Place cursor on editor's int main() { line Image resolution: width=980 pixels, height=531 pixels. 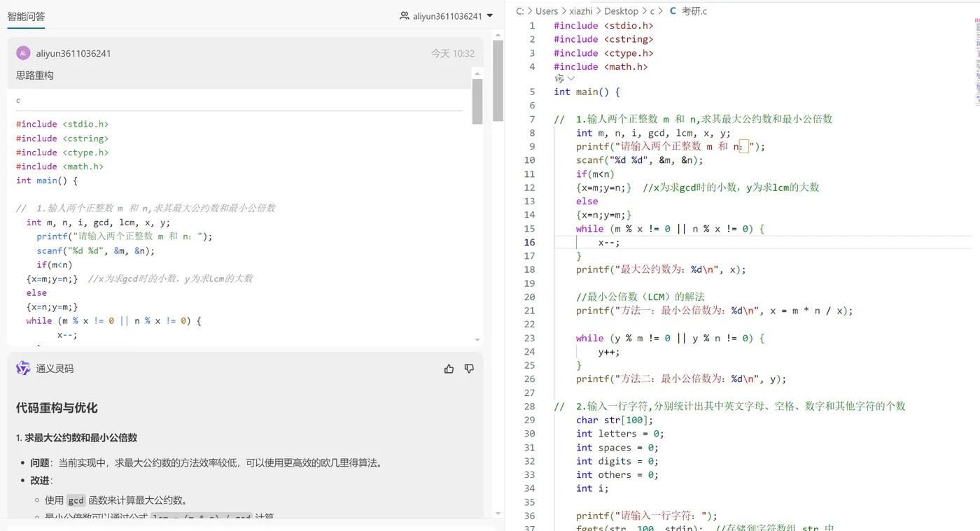click(587, 92)
